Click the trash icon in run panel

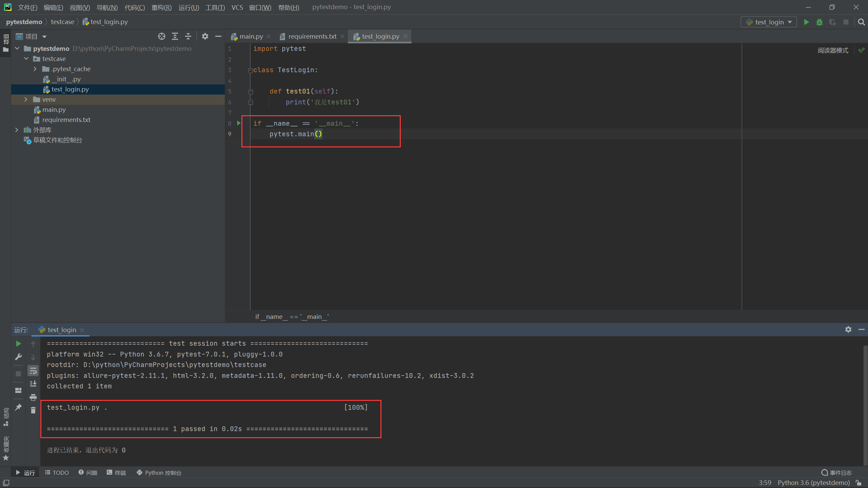(33, 410)
